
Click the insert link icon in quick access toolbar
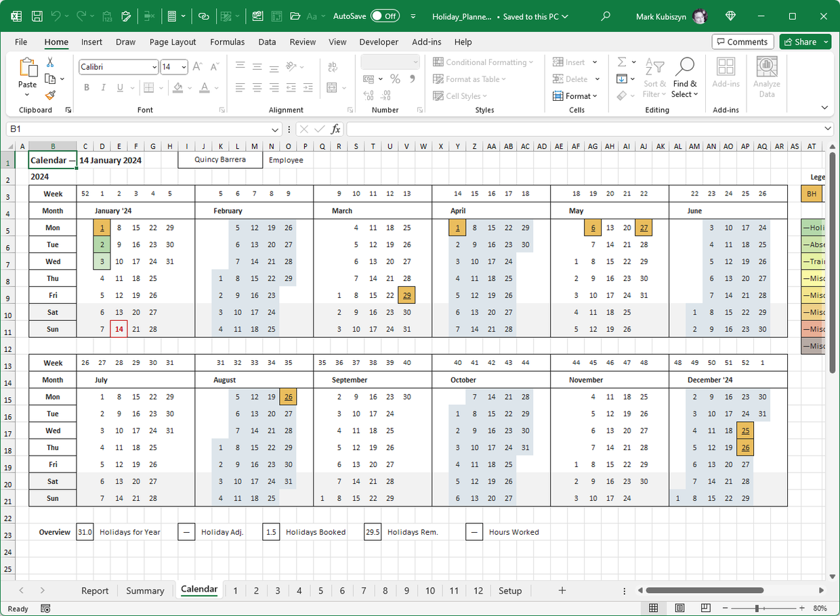tap(203, 16)
